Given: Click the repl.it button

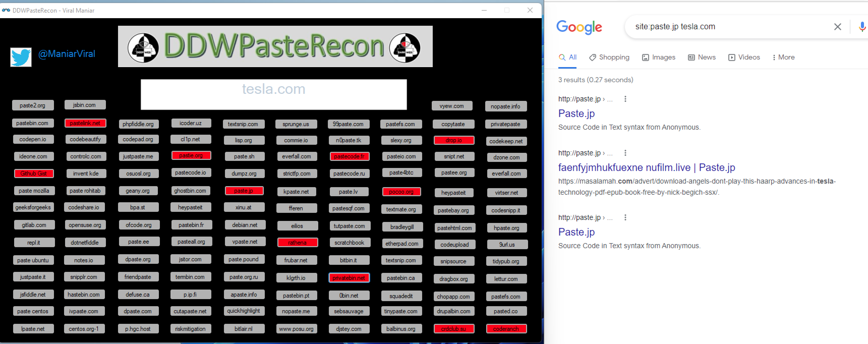Looking at the screenshot, I should coord(34,242).
